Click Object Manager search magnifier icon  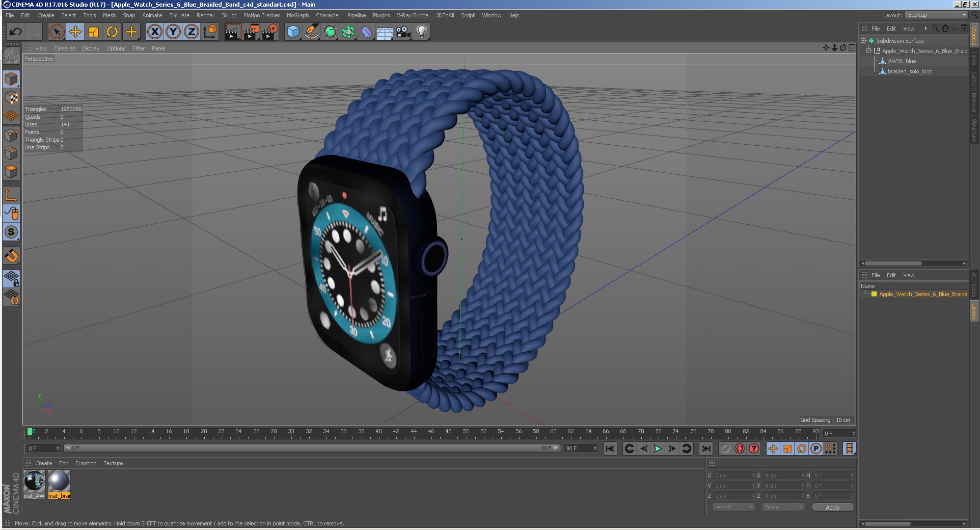click(936, 29)
